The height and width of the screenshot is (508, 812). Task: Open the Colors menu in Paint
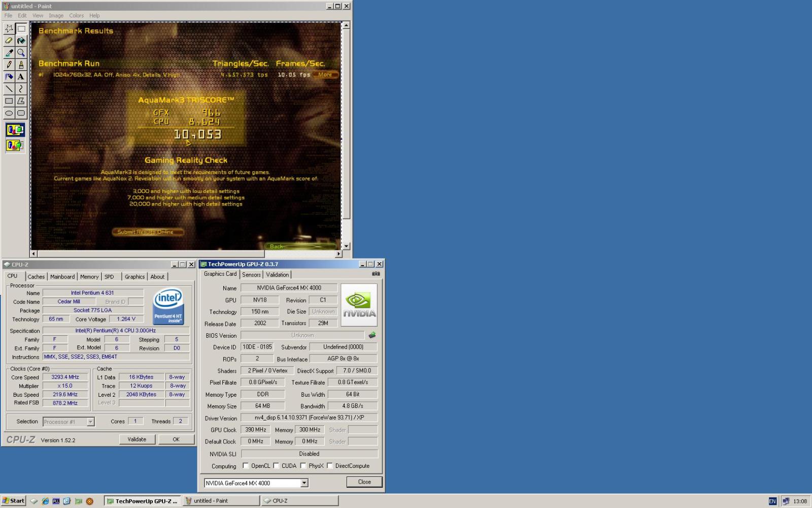click(x=77, y=15)
